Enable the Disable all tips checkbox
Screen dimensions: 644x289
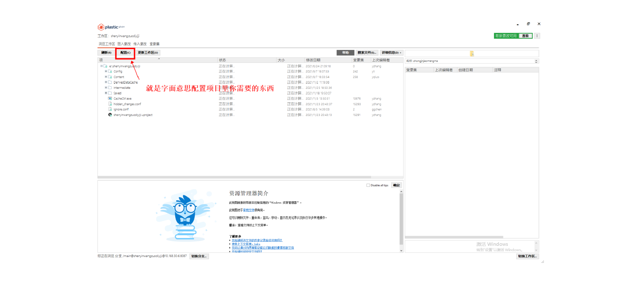(368, 185)
